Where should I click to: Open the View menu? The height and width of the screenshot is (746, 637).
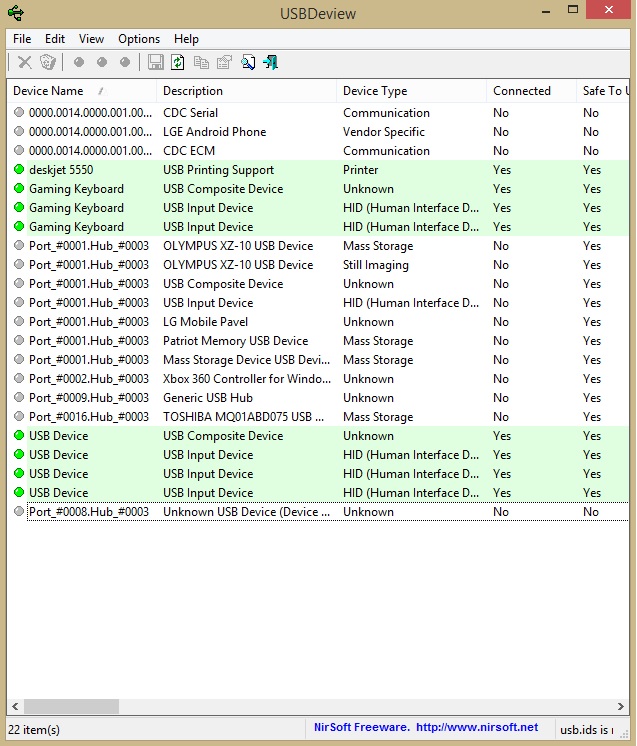(91, 39)
